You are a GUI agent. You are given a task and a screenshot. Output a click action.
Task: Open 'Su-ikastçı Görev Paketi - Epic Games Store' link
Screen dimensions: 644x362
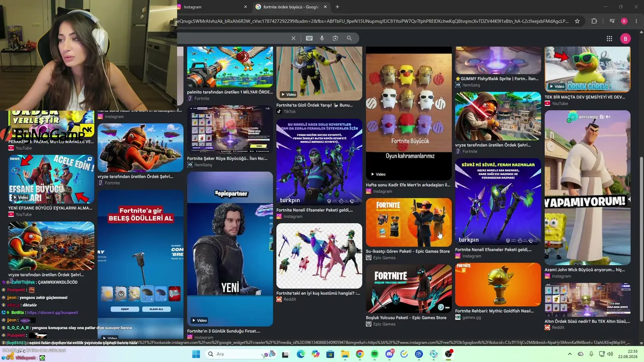408,251
